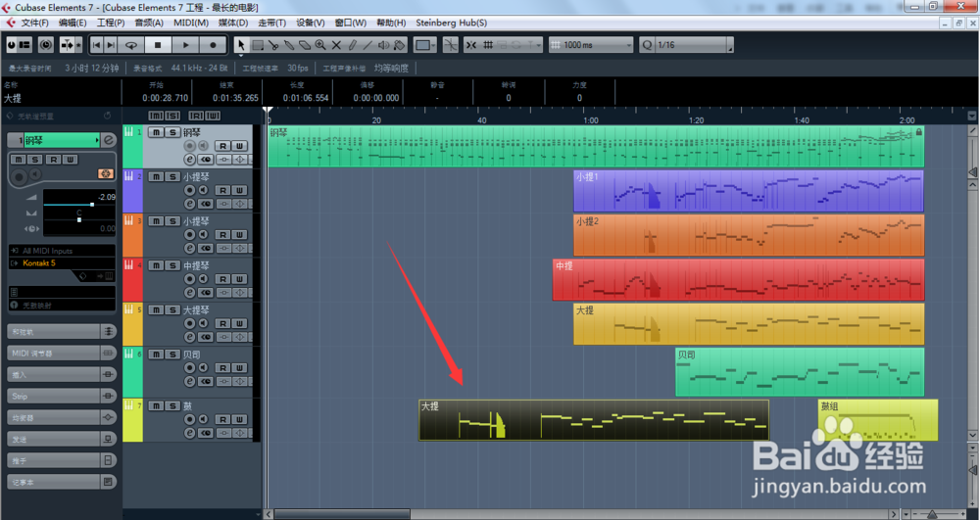Image resolution: width=980 pixels, height=520 pixels.
Task: Click the Record transport button
Action: pos(213,45)
